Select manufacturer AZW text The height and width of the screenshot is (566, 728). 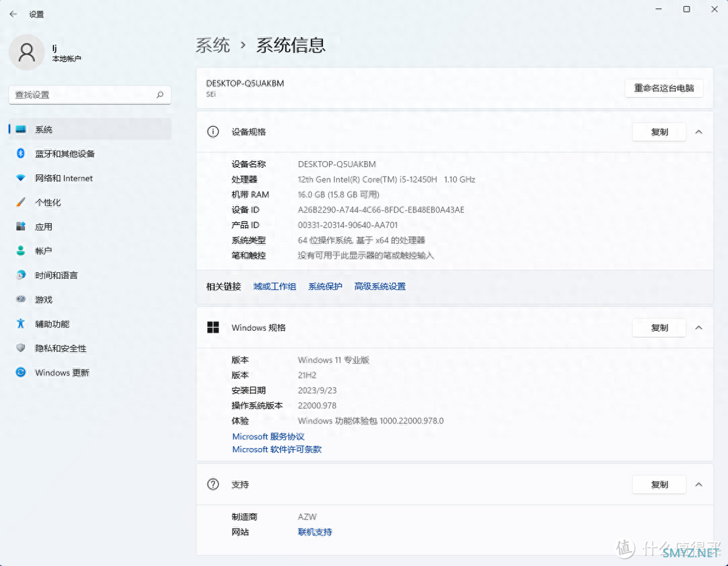[x=307, y=517]
